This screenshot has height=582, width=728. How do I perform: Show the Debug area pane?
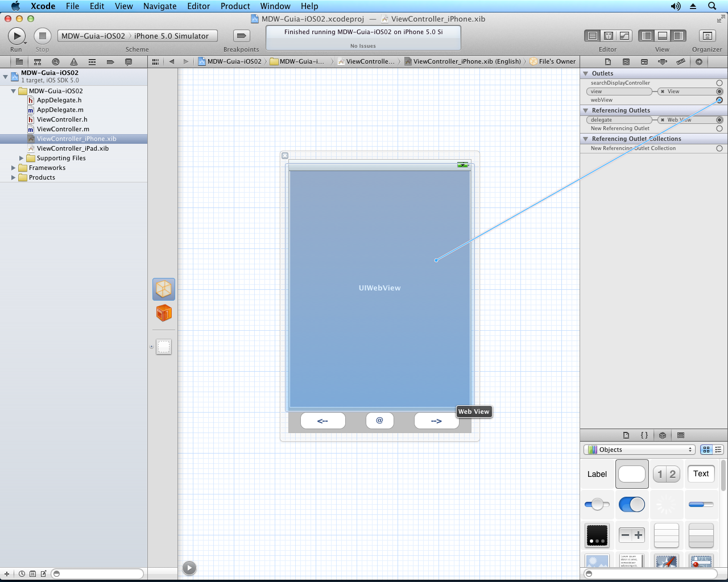663,36
